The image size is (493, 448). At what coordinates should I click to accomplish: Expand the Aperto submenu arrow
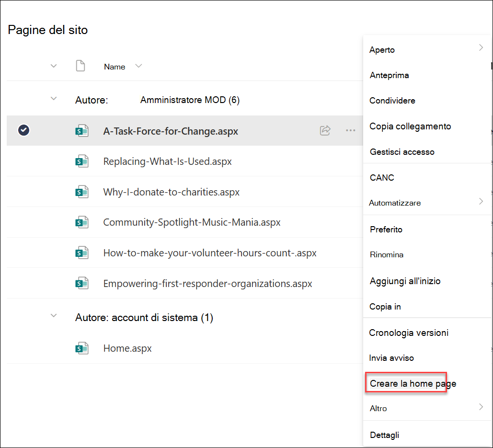click(481, 48)
